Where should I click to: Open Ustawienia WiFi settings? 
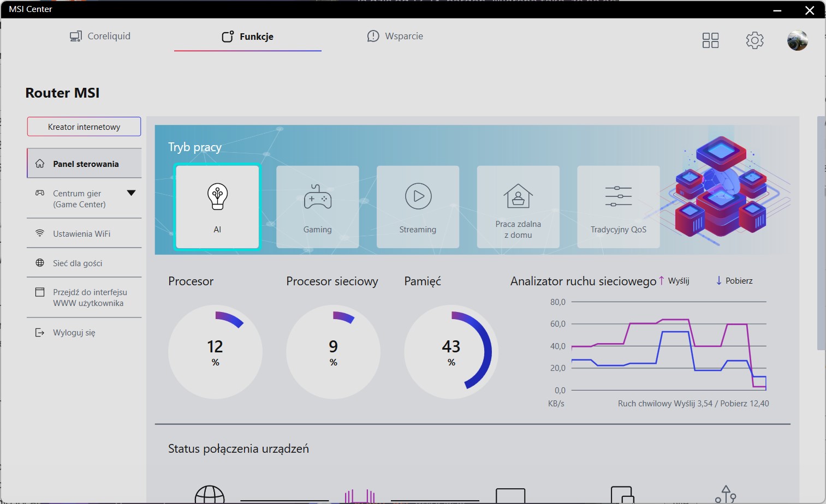(82, 233)
